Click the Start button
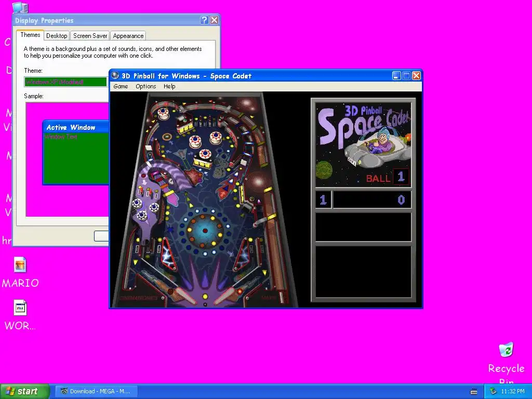 click(x=24, y=391)
